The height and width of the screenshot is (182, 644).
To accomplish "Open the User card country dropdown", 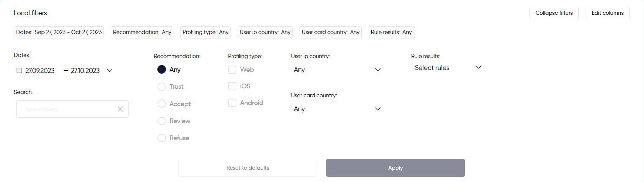I will tap(337, 109).
